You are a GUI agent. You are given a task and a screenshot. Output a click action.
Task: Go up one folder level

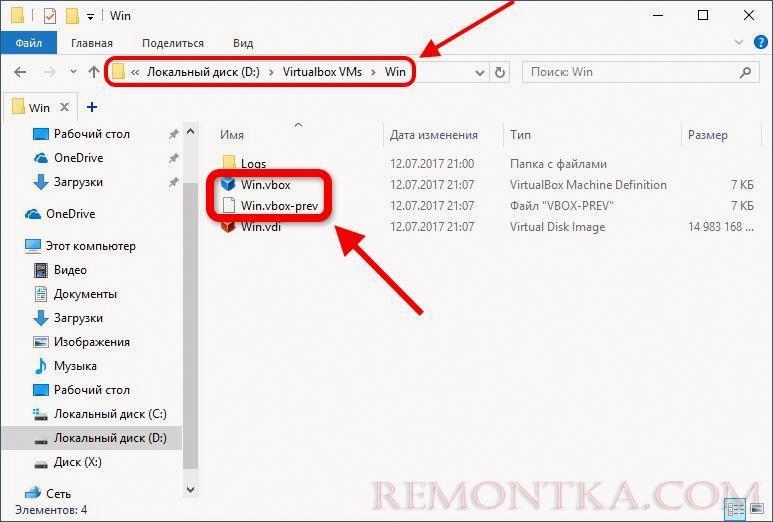click(x=94, y=72)
